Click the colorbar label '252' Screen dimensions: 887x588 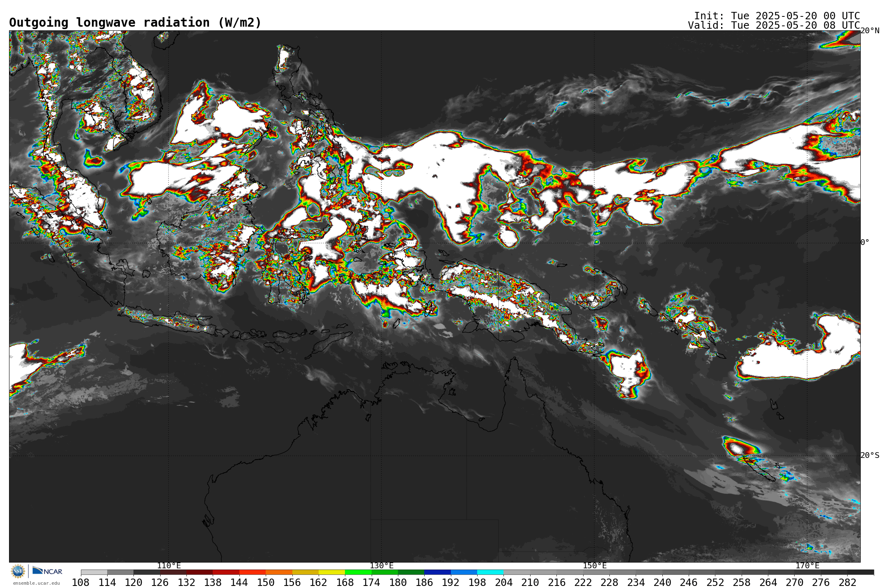pyautogui.click(x=715, y=583)
